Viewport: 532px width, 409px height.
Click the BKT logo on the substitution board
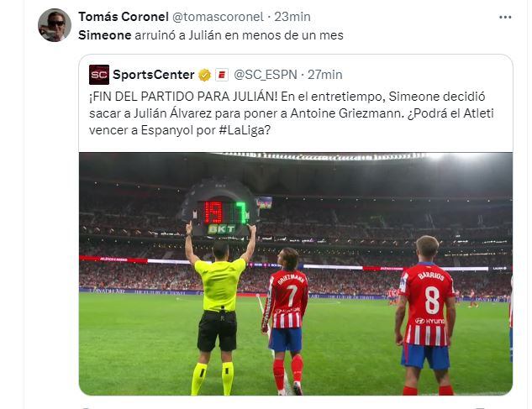pyautogui.click(x=221, y=229)
